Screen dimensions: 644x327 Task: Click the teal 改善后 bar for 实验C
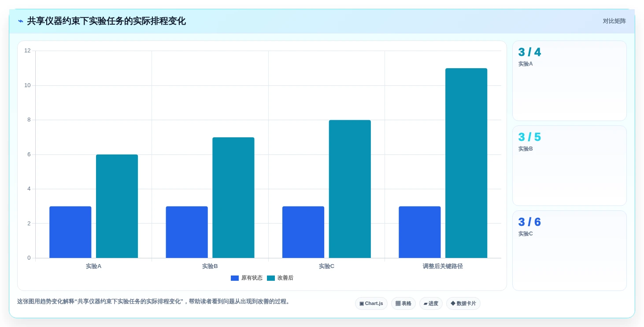pos(350,189)
